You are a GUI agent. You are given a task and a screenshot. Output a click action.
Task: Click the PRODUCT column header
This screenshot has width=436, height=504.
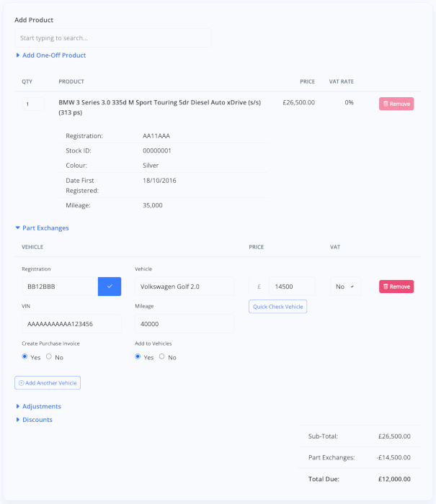(x=71, y=81)
